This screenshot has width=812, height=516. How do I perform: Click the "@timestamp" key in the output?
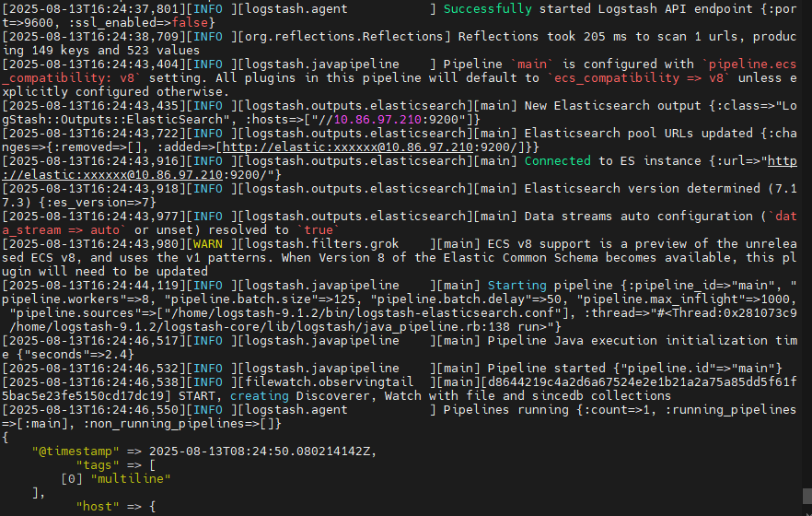pos(75,451)
